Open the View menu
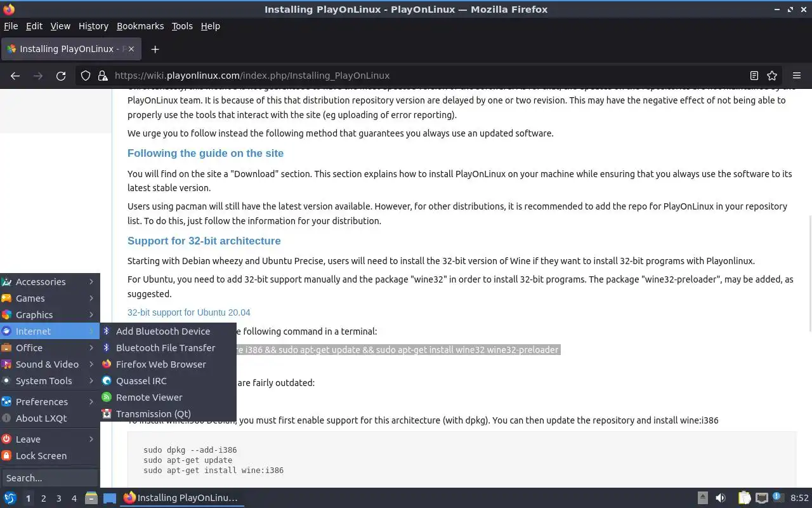 click(60, 26)
